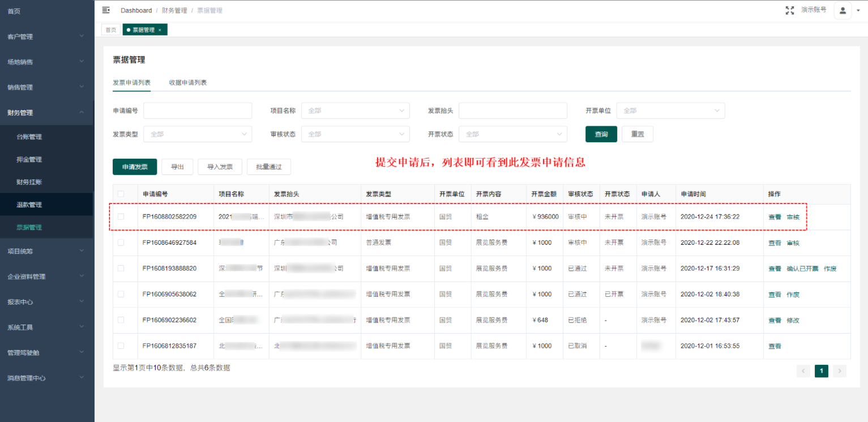Click 批量通过 button

[269, 167]
